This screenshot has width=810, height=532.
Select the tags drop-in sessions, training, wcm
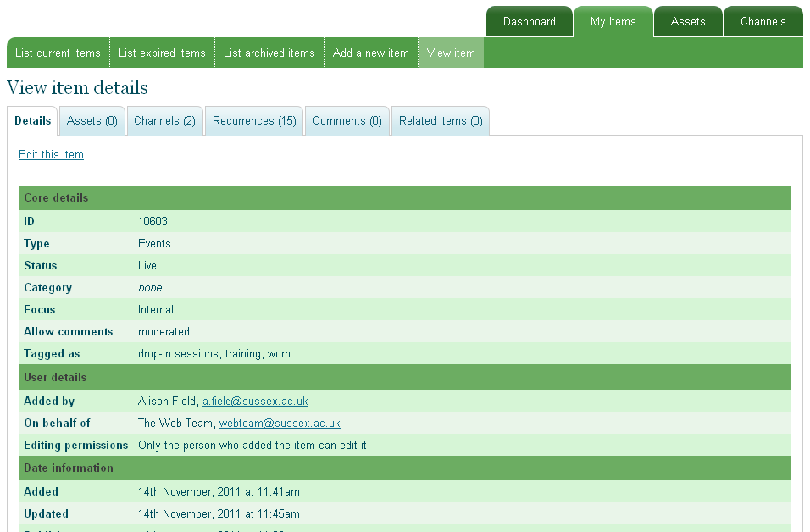(214, 354)
